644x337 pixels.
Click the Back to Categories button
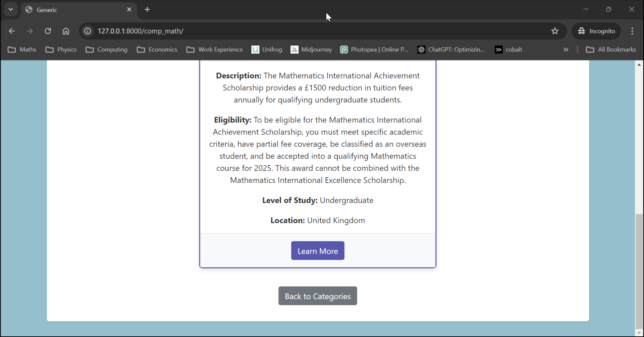(x=318, y=296)
